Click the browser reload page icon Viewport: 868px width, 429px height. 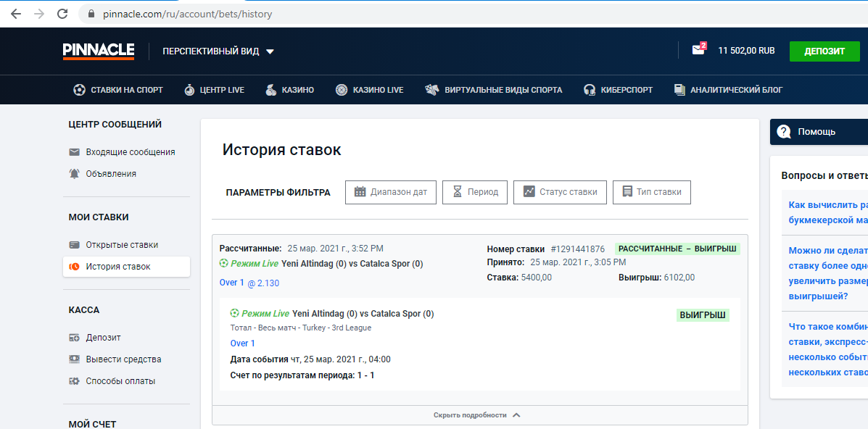point(62,14)
